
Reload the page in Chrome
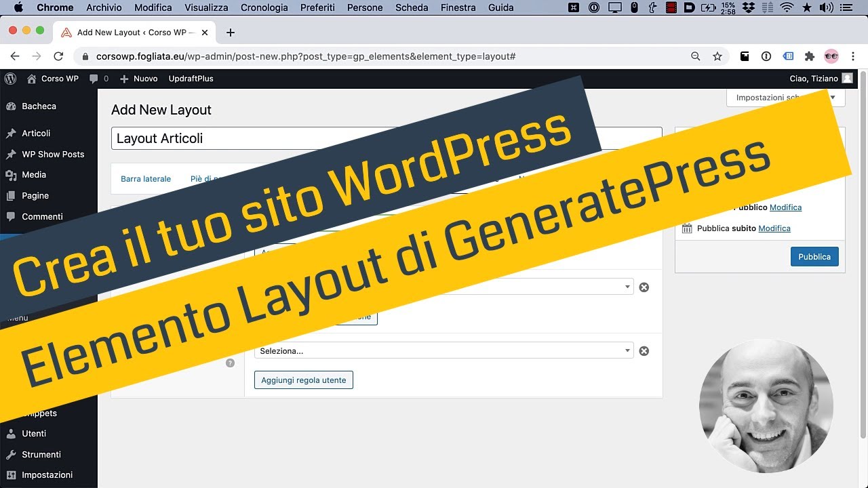point(58,56)
